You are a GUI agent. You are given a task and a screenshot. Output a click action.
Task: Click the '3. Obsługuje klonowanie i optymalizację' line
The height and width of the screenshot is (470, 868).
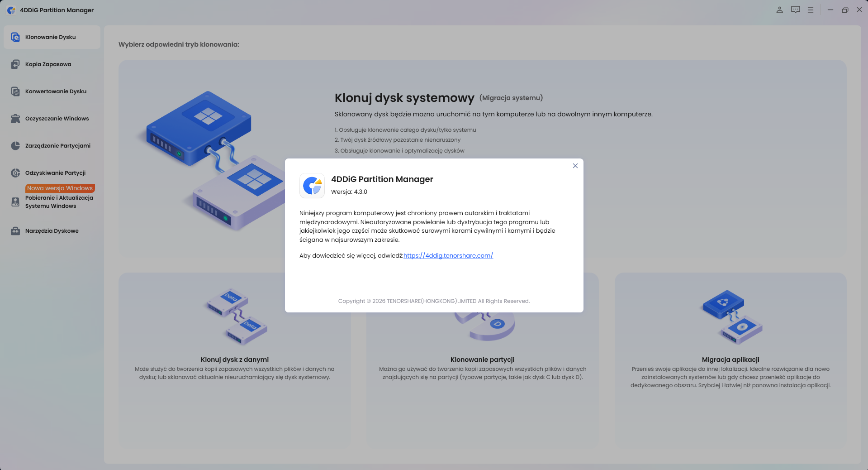tap(399, 151)
